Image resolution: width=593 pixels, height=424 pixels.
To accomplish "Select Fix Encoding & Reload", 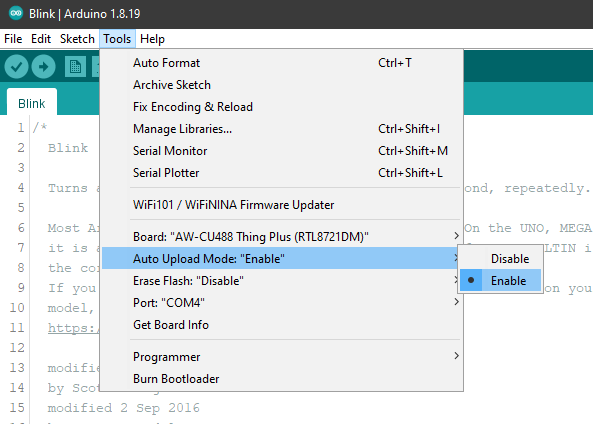I will [282, 107].
